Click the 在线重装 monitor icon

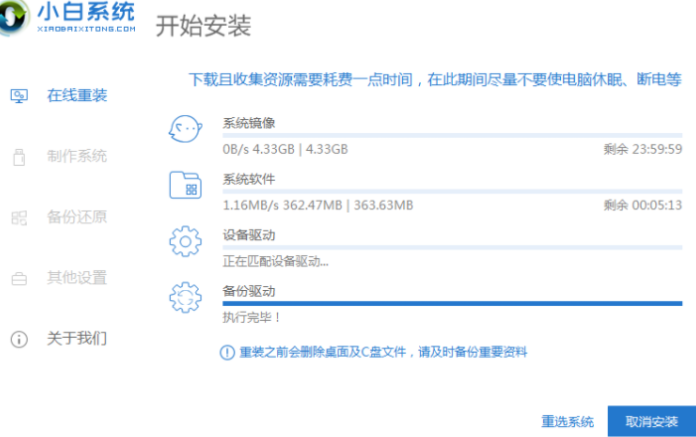[x=18, y=96]
